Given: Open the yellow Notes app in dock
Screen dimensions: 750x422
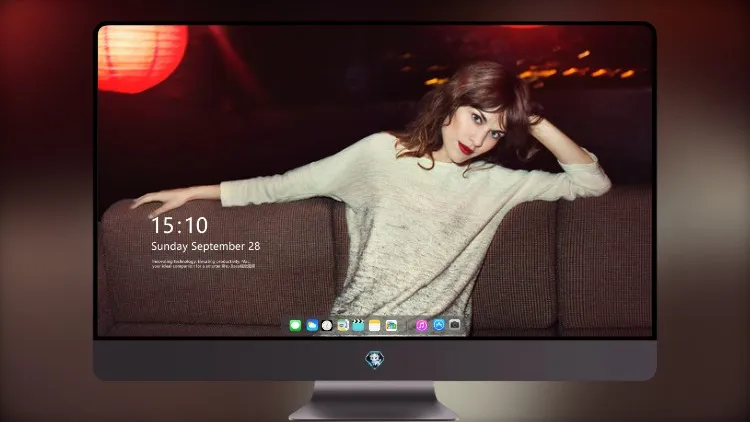Looking at the screenshot, I should click(375, 325).
